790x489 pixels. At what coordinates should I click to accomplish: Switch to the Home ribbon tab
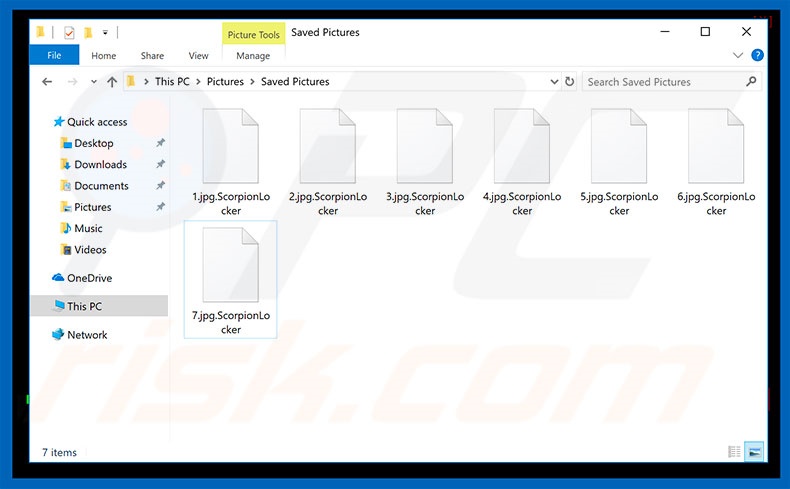pyautogui.click(x=104, y=55)
